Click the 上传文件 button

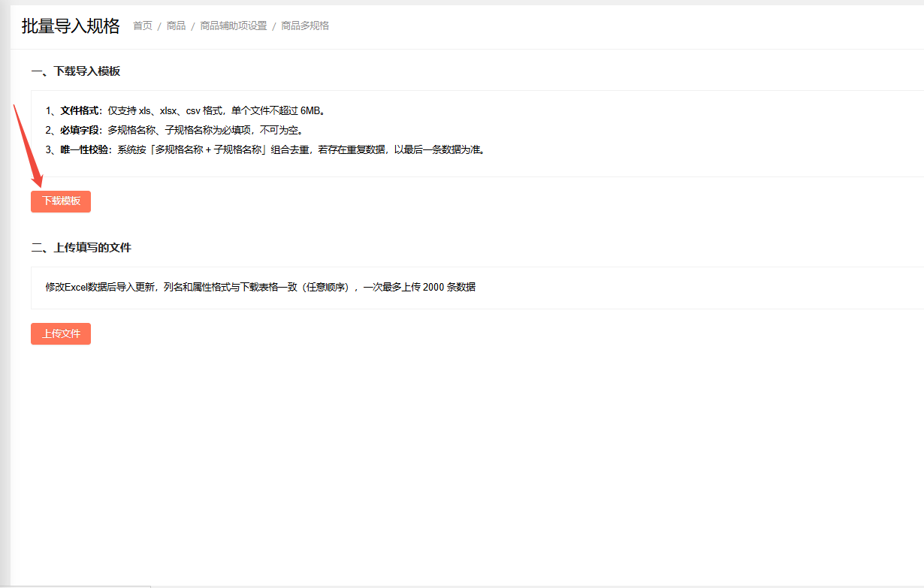[61, 333]
